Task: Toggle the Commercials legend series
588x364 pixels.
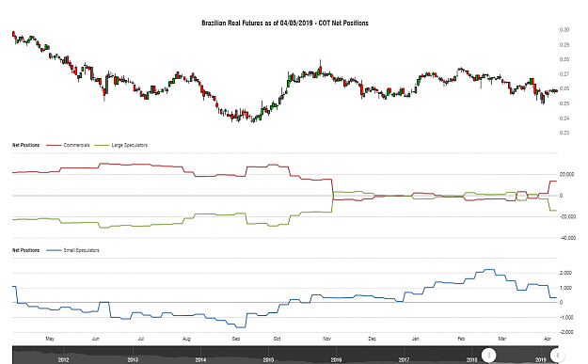Action: click(68, 145)
